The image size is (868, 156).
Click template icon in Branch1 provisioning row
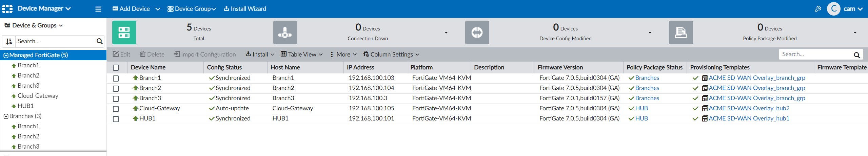pyautogui.click(x=705, y=78)
